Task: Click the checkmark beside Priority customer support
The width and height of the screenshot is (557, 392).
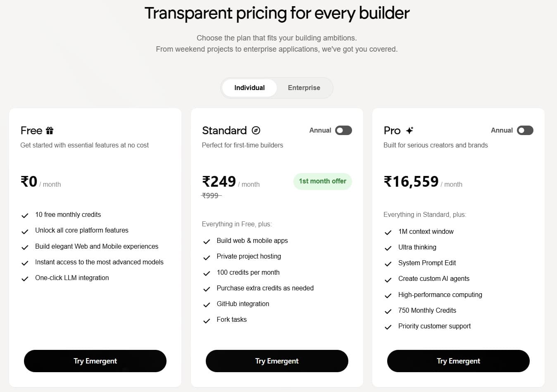Action: (388, 327)
